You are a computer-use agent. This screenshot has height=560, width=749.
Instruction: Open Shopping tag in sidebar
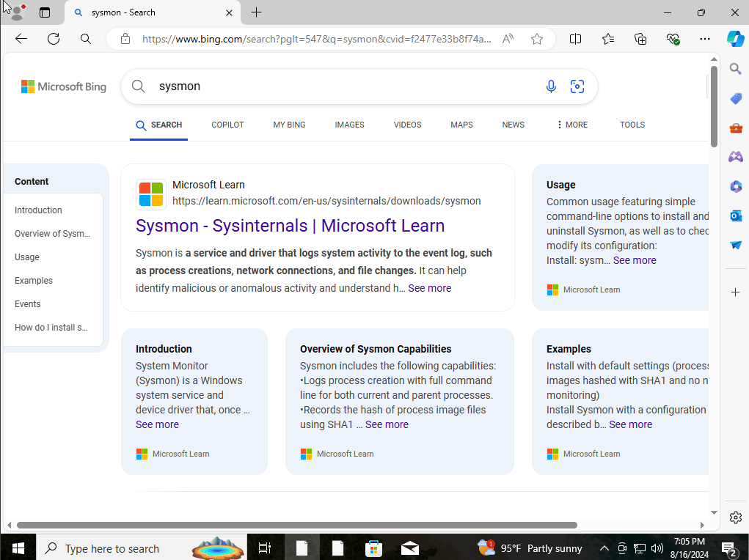[736, 98]
